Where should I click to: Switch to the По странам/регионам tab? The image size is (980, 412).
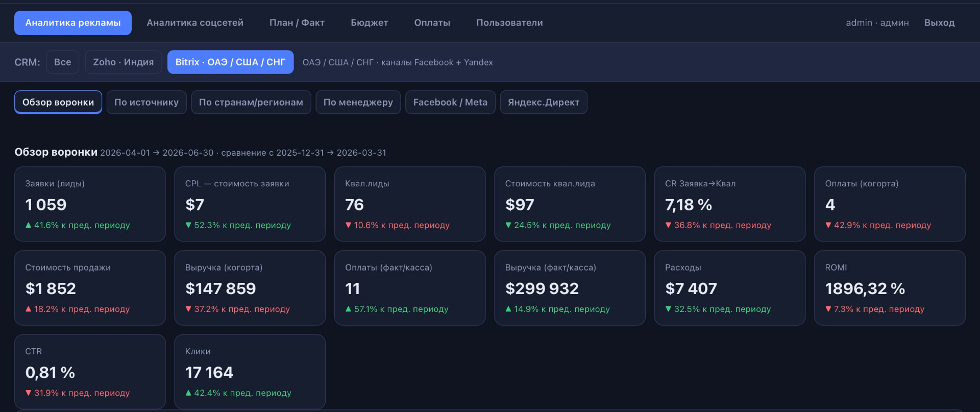(x=251, y=102)
